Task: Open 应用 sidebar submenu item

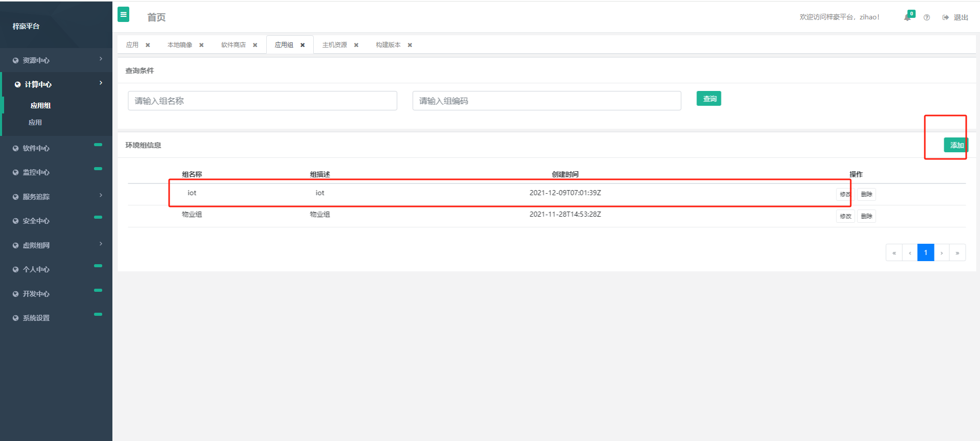Action: 35,123
